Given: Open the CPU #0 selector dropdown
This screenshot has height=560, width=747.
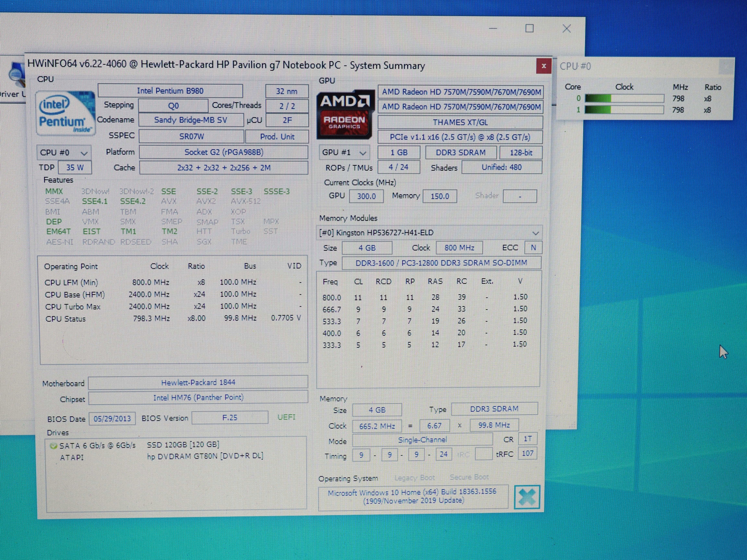Looking at the screenshot, I should (x=64, y=153).
